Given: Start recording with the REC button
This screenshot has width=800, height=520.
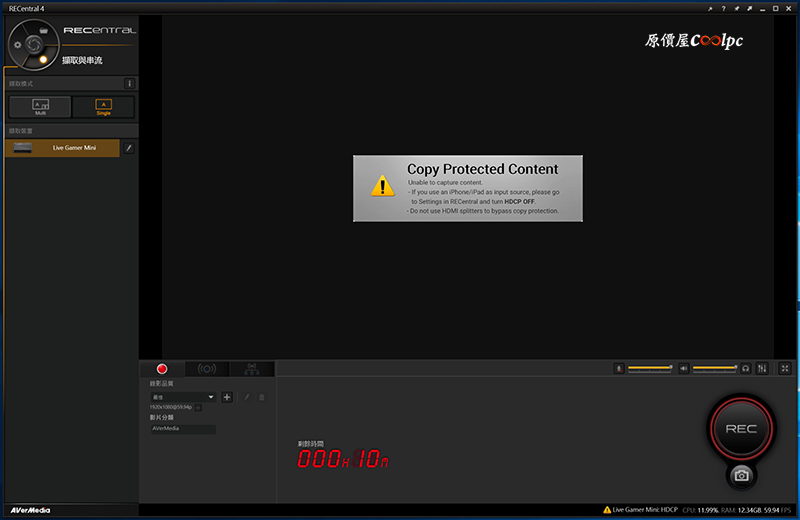Looking at the screenshot, I should (x=741, y=429).
